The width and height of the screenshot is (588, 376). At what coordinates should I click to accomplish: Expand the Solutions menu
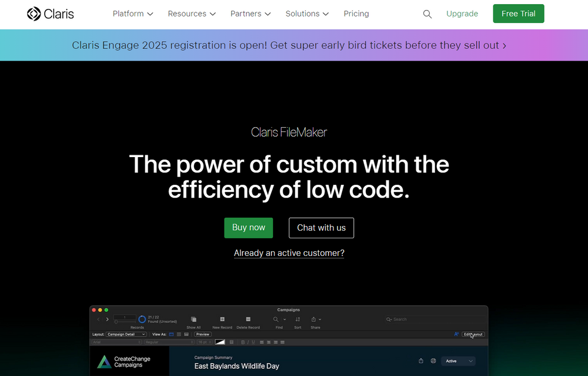point(307,14)
